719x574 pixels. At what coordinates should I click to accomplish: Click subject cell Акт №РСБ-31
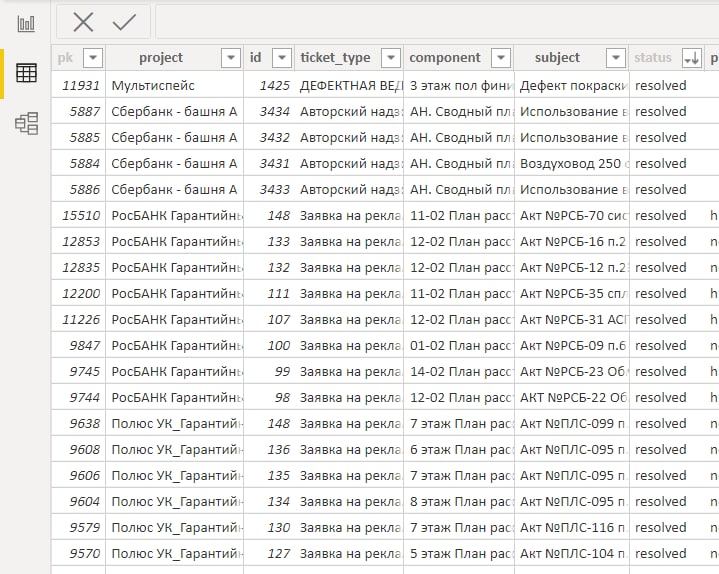coord(572,320)
